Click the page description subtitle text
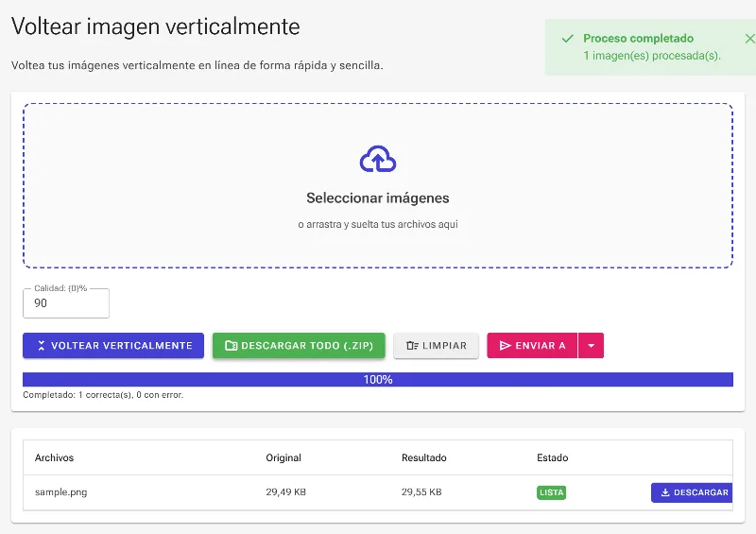 [x=198, y=65]
